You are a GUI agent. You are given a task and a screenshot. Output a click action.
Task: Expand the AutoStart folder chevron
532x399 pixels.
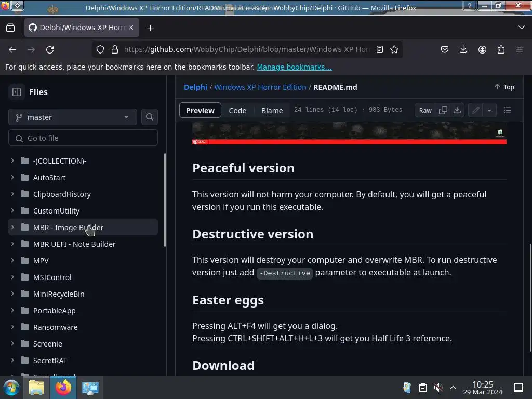point(12,178)
